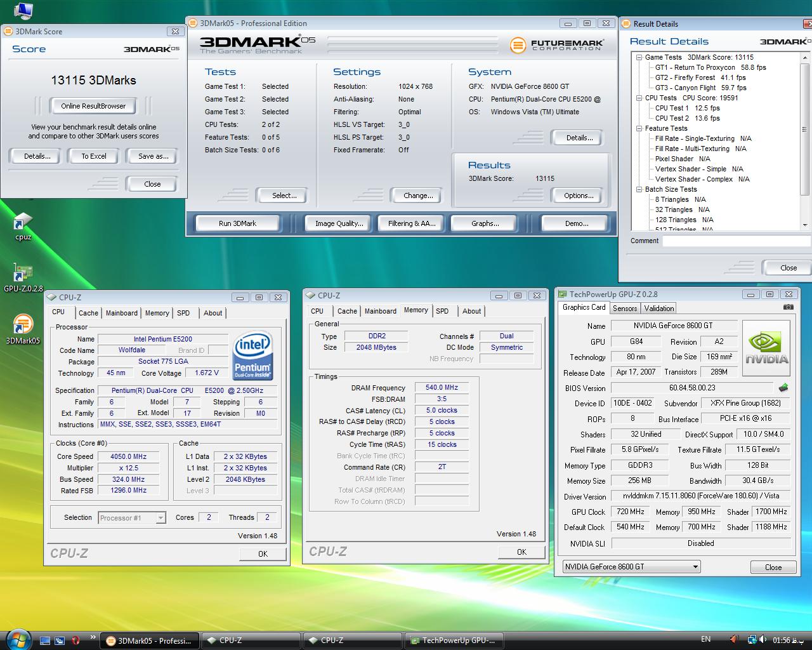Click the Switch between windows quick launch icon
The width and height of the screenshot is (812, 650).
coord(60,640)
